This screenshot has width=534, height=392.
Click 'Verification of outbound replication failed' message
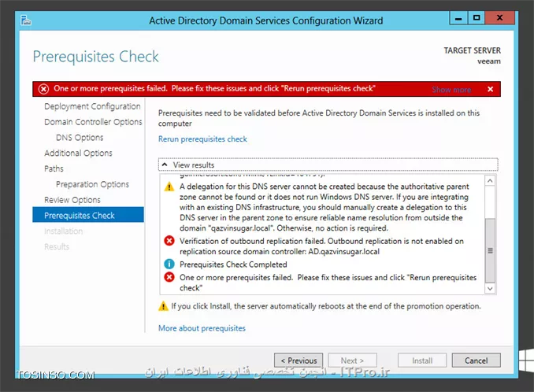(x=321, y=246)
